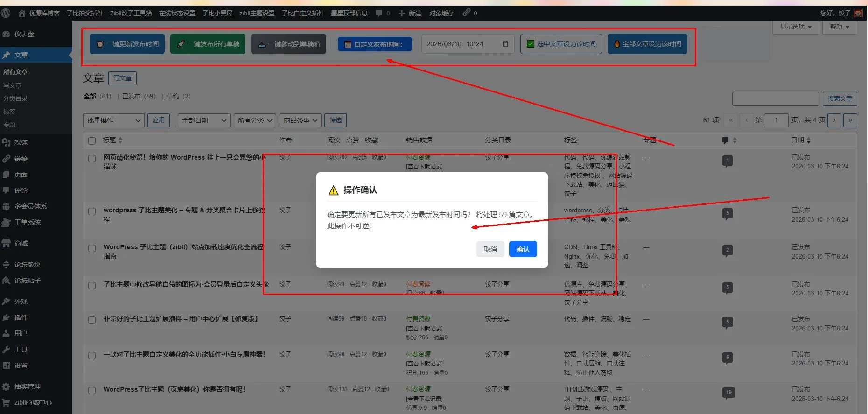This screenshot has width=868, height=414.
Task: Click the custom publish date-time field
Action: 468,44
